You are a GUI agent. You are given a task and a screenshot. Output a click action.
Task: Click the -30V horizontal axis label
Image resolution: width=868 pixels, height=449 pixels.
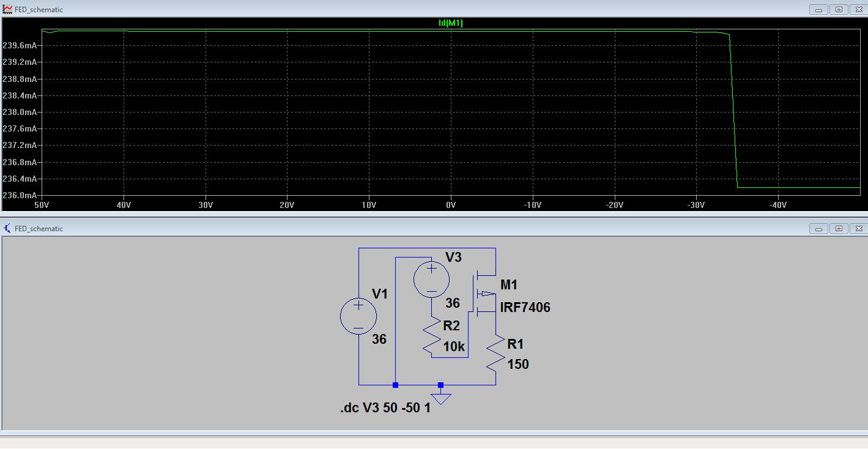(x=696, y=205)
